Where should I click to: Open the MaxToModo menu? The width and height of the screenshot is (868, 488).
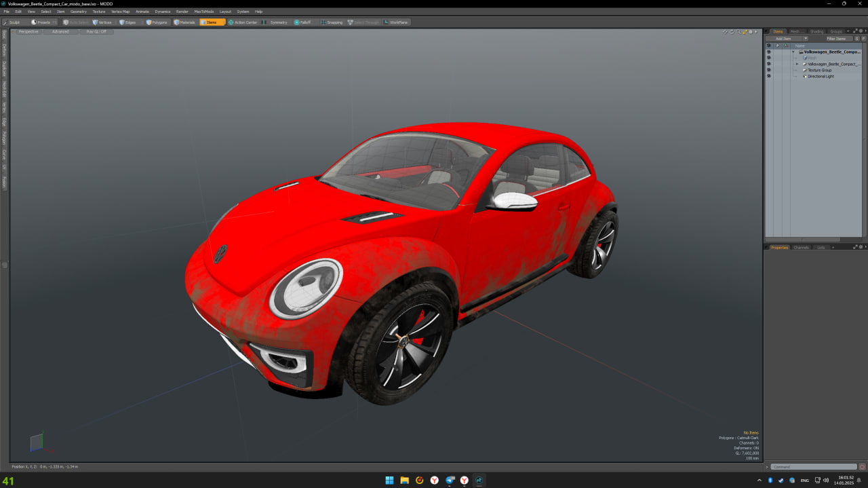pos(204,12)
